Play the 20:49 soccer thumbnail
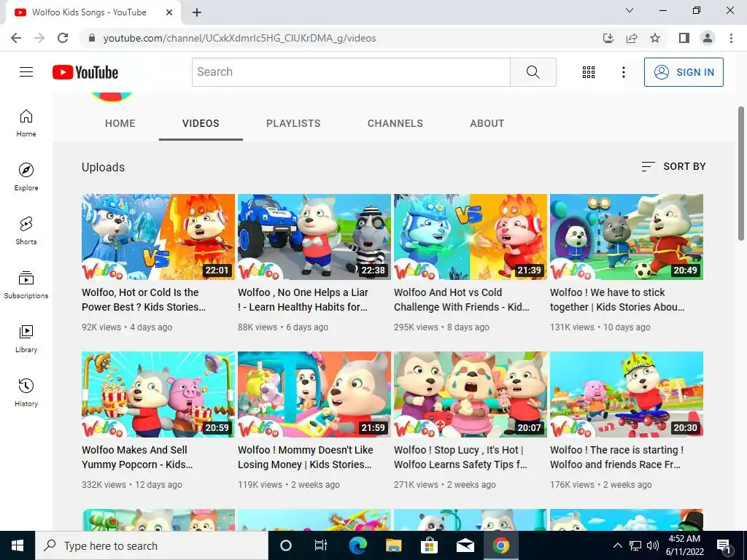The height and width of the screenshot is (560, 747). [627, 237]
